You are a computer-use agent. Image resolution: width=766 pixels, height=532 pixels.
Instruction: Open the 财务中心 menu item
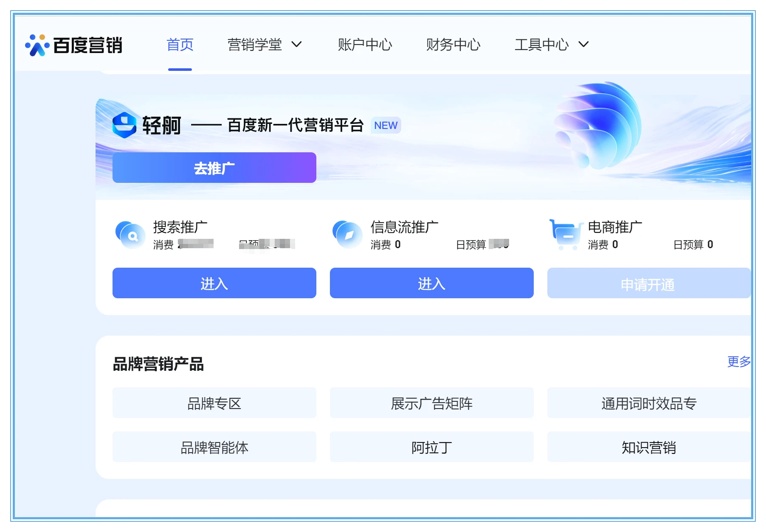click(453, 45)
